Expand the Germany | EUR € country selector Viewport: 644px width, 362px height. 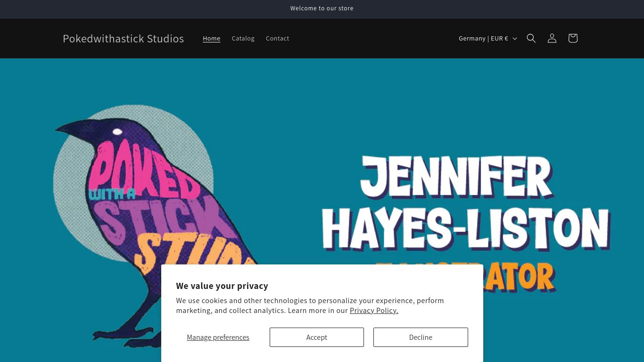487,38
